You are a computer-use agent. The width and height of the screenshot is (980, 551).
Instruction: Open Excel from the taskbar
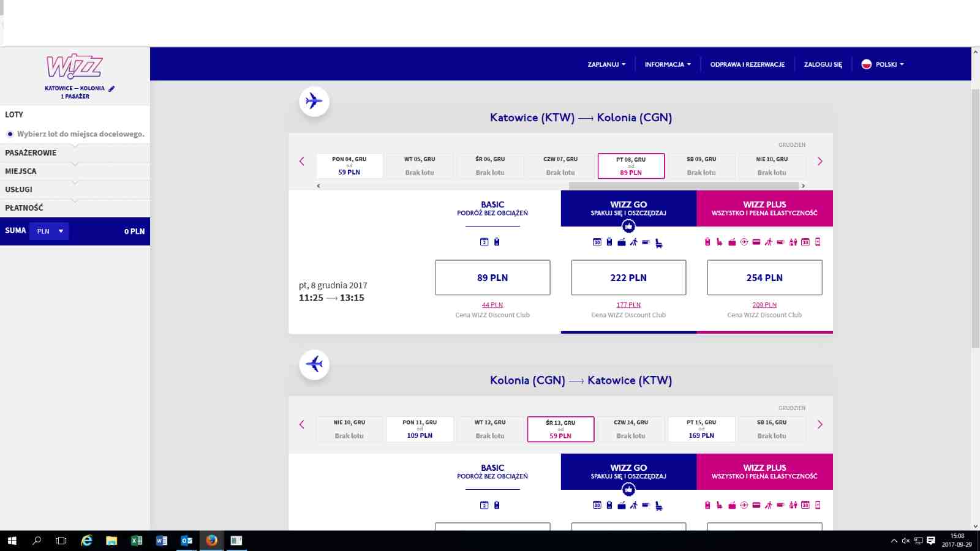[137, 540]
